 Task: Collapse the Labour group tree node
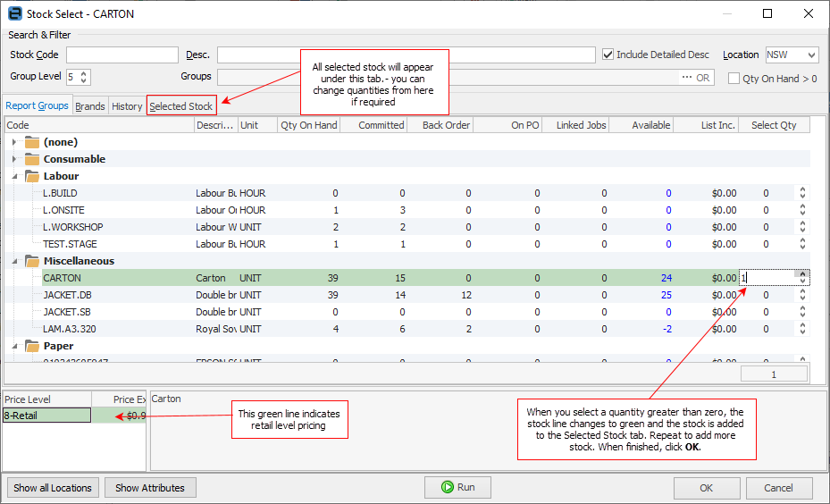click(14, 176)
